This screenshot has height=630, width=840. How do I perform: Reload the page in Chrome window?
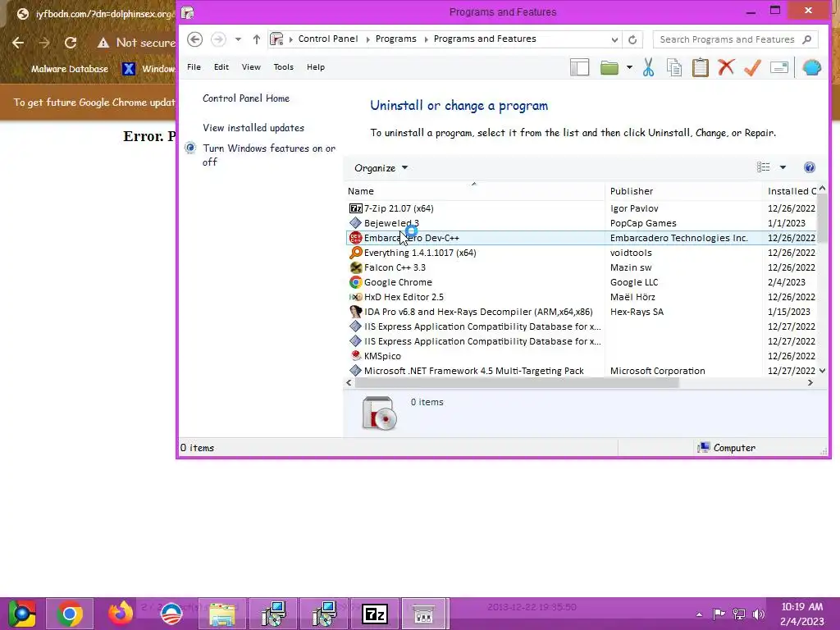(71, 43)
